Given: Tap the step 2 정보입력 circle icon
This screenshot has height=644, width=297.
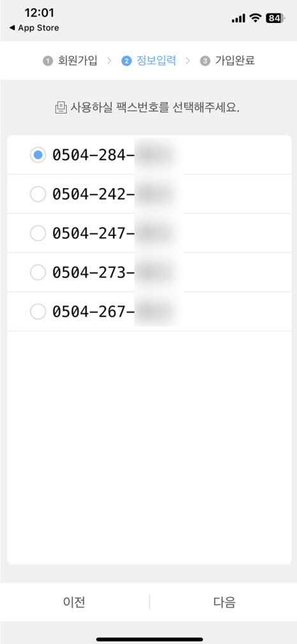Looking at the screenshot, I should [x=126, y=61].
